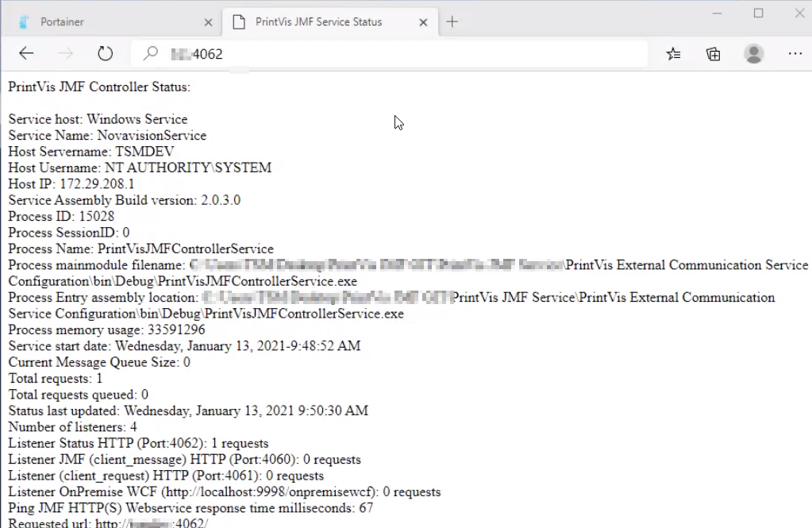Refresh the PrintVis status page
This screenshot has width=812, height=528.
pyautogui.click(x=105, y=53)
